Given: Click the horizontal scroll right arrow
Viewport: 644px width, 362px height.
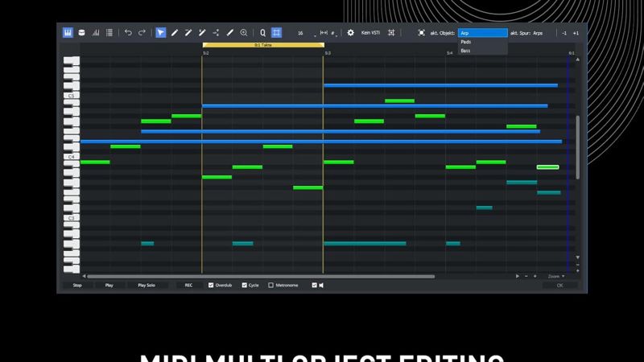Looking at the screenshot, I should point(518,276).
